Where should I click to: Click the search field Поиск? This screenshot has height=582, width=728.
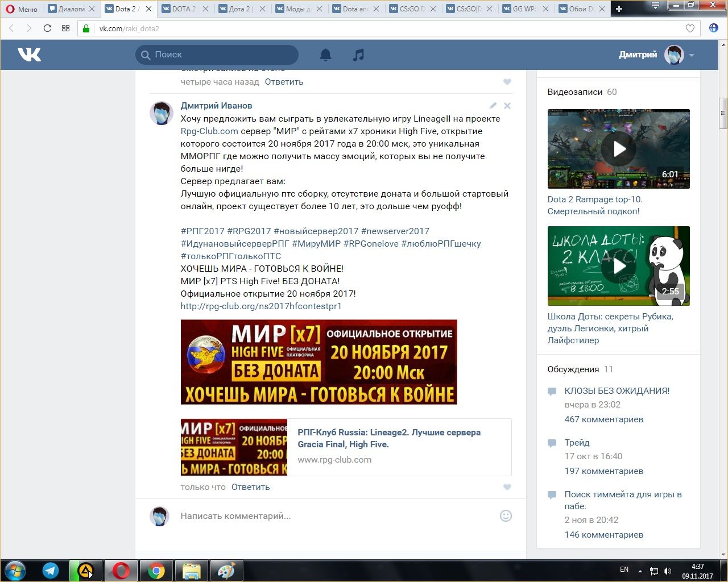pos(217,55)
